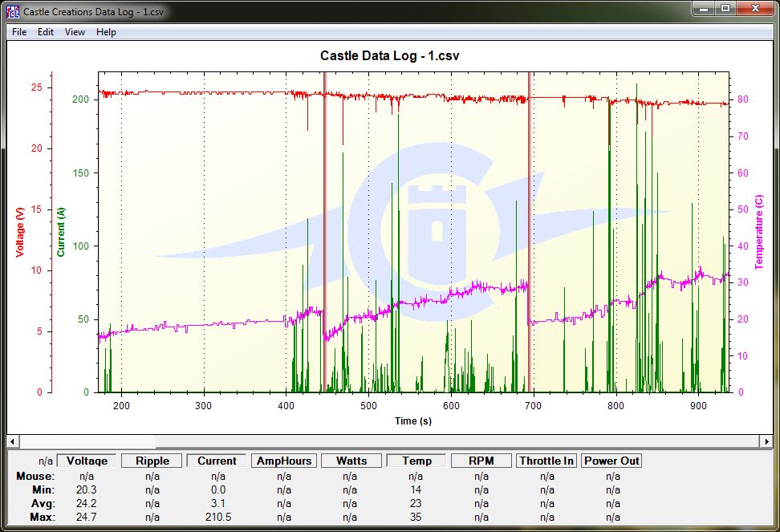Toggle the Power Out data series button
The width and height of the screenshot is (780, 532).
click(611, 461)
